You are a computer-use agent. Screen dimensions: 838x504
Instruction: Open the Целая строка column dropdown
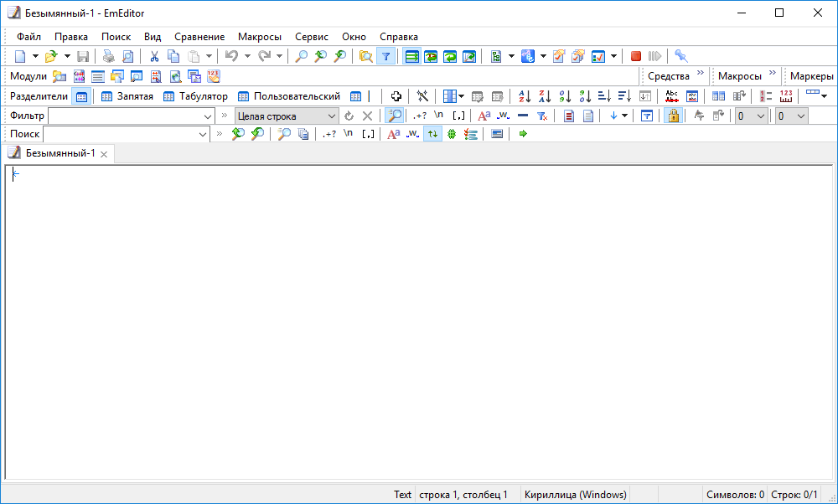click(x=331, y=116)
